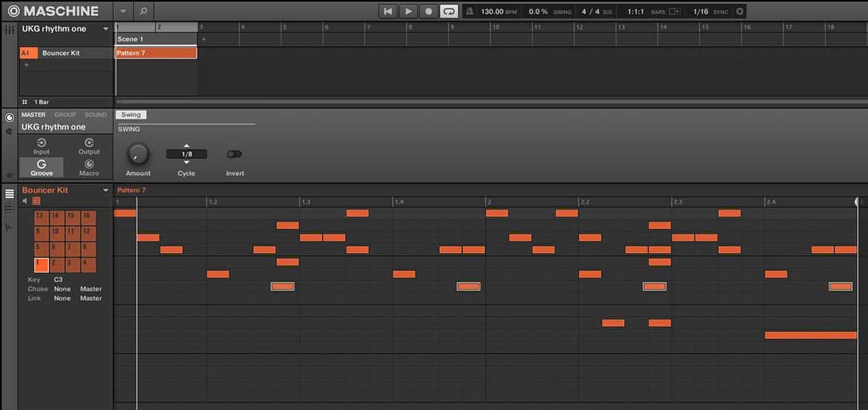The width and height of the screenshot is (868, 410).
Task: Open the 1 Bar arrange grid value
Action: 42,102
